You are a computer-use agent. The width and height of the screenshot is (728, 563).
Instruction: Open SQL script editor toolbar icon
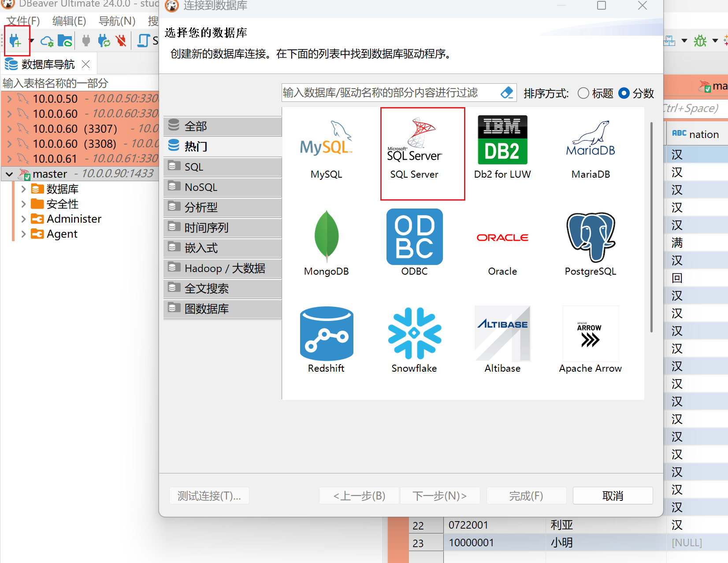[x=144, y=41]
